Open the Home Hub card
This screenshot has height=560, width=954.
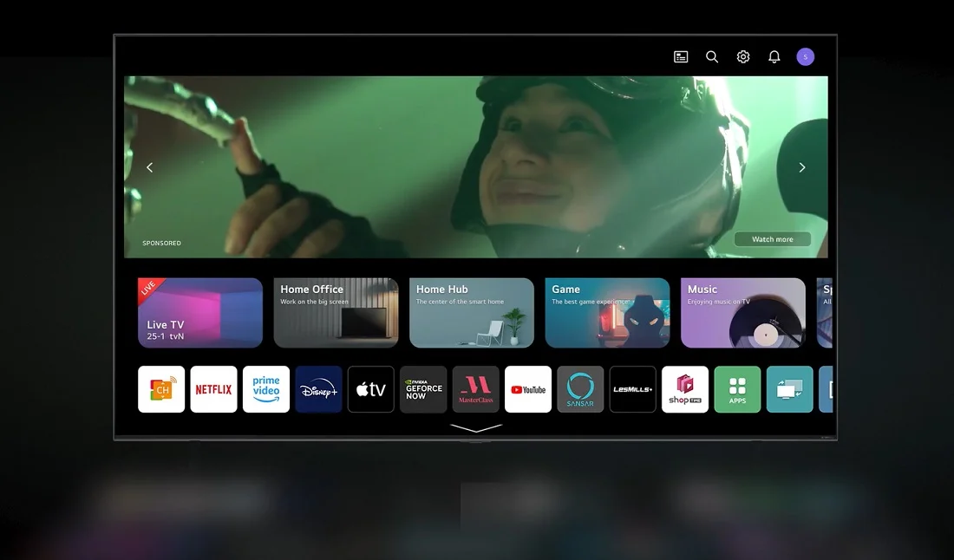472,313
